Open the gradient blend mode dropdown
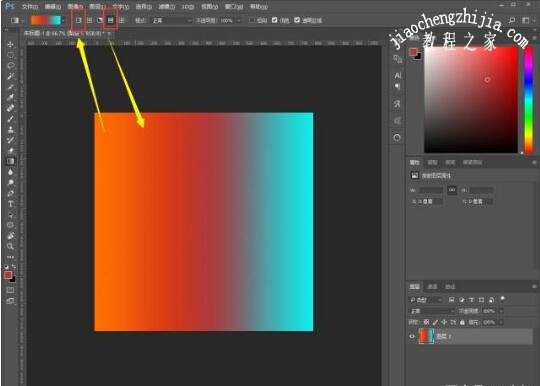 point(172,21)
